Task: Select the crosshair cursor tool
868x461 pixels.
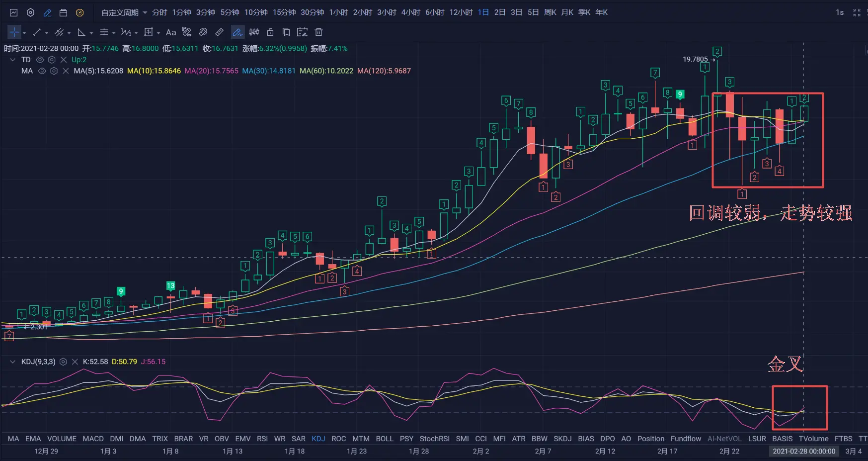Action: [14, 32]
